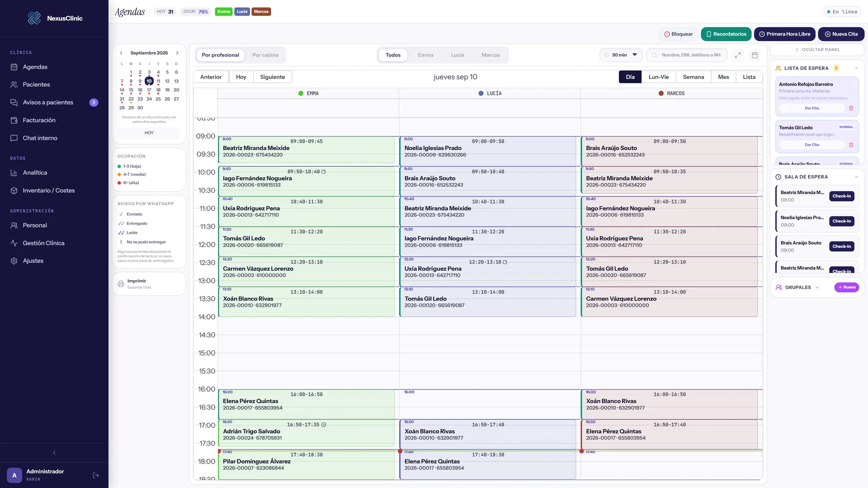Viewport: 868px width, 488px height.
Task: Open Beatriz Miranda Meixide 09:00 Emma appointment
Action: pos(306,150)
